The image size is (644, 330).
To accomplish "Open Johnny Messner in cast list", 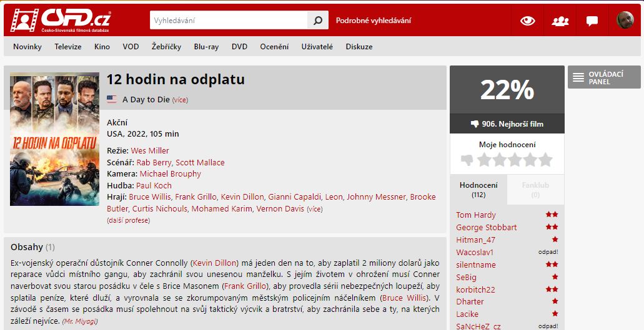I will click(x=376, y=197).
